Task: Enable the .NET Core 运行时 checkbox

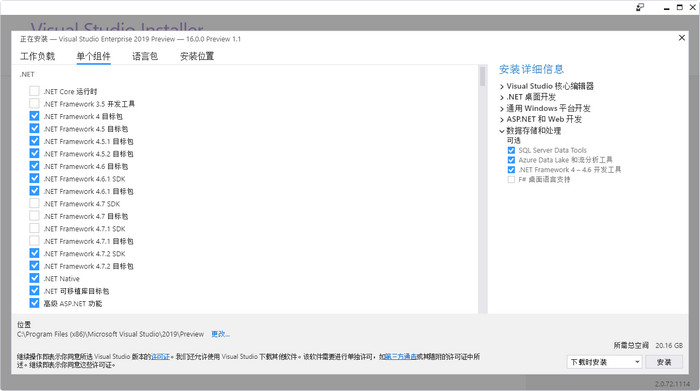Action: pyautogui.click(x=34, y=91)
